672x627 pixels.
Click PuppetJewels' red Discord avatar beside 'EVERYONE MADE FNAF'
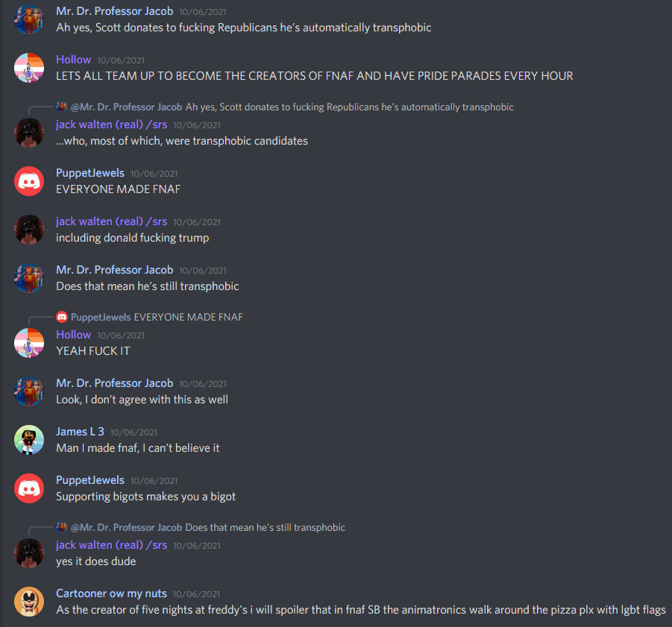(29, 181)
